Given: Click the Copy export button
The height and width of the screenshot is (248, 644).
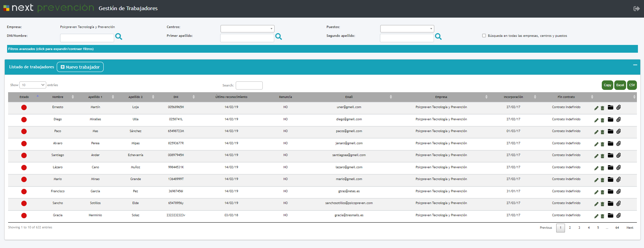Looking at the screenshot, I should pos(608,85).
